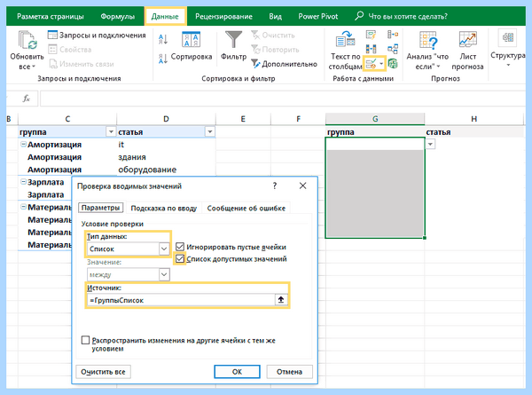This screenshot has height=395, width=532.
Task: Click the Remove Duplicates icon
Action: [371, 49]
